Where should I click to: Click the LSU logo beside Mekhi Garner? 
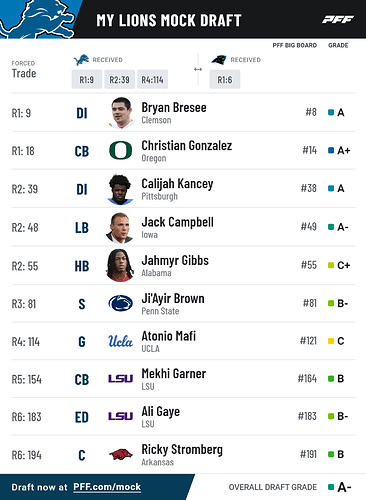[x=121, y=379]
